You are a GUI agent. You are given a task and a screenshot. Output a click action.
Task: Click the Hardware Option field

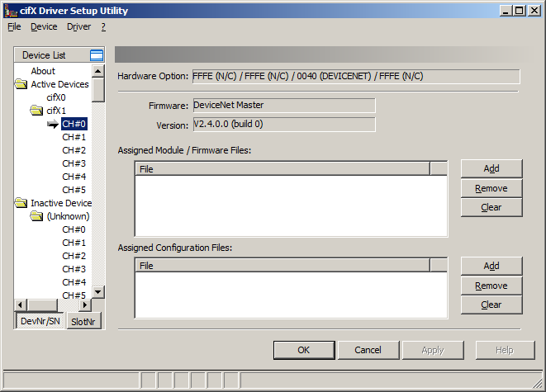click(356, 76)
